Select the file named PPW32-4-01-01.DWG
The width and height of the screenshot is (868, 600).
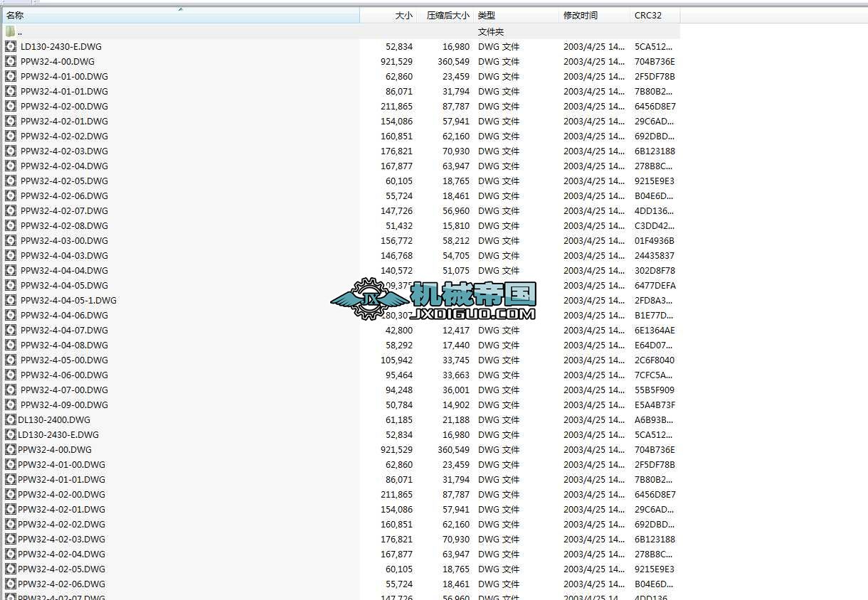[63, 91]
